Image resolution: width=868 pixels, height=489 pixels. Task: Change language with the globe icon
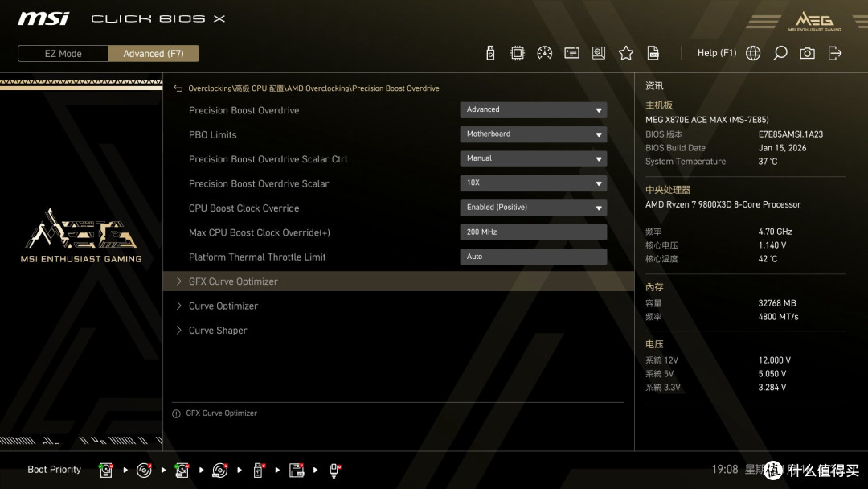tap(753, 53)
